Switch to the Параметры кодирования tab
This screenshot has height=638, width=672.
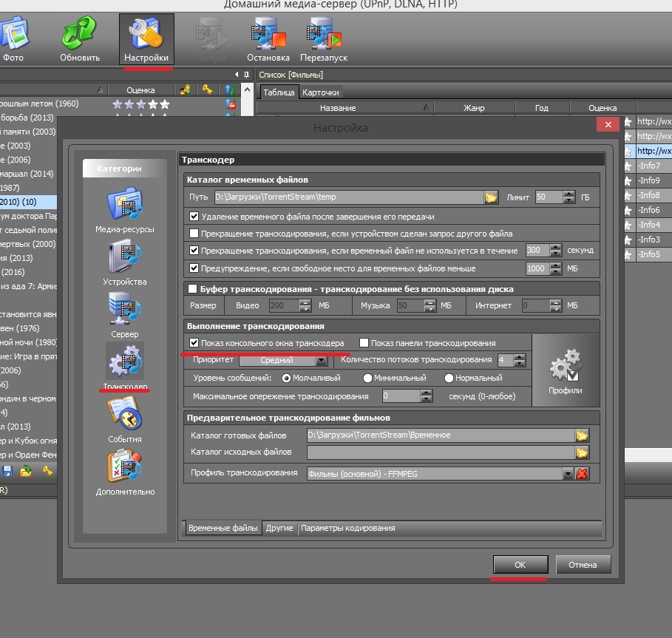(347, 529)
